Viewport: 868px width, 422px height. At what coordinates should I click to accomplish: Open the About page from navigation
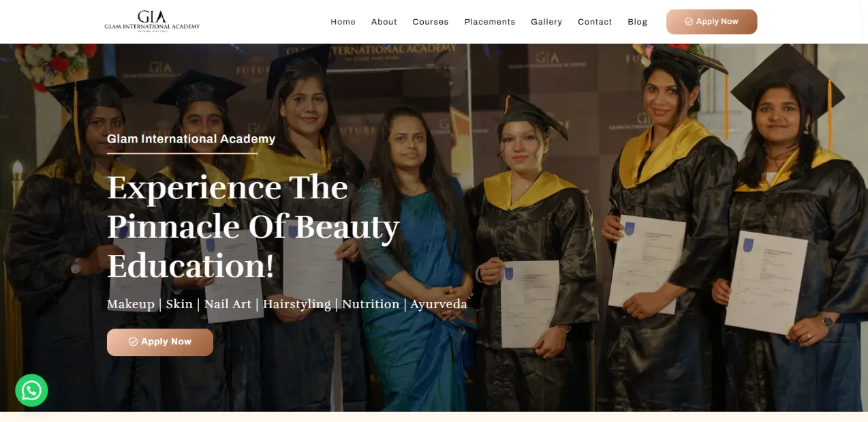coord(384,22)
